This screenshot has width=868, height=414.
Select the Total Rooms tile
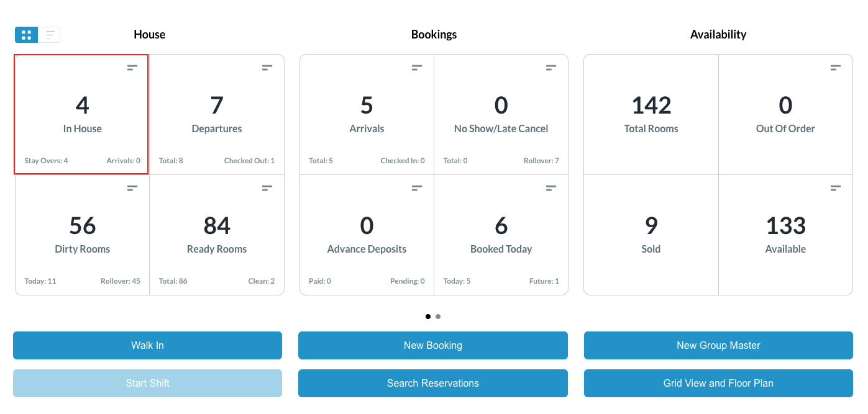click(x=651, y=115)
